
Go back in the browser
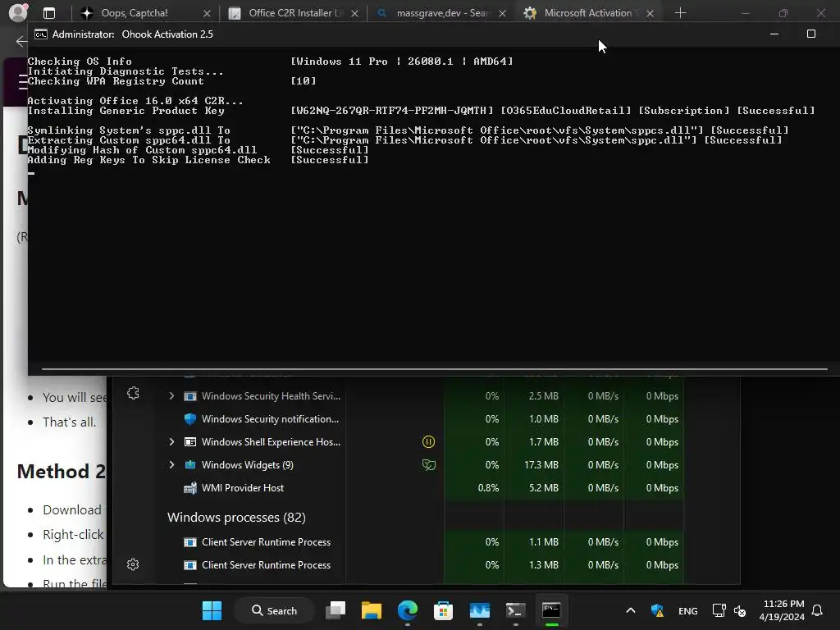tap(21, 41)
